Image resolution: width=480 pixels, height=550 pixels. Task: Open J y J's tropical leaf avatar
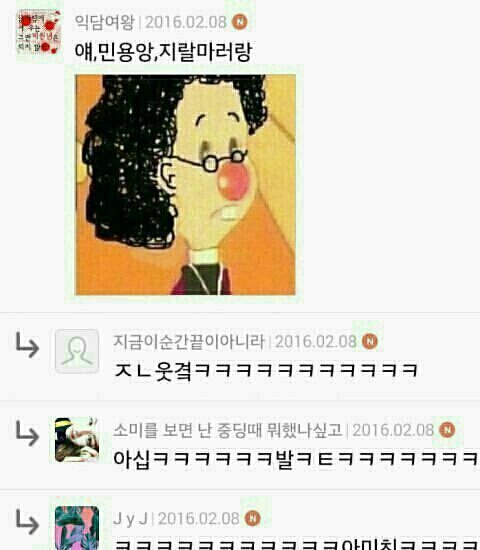click(x=77, y=528)
